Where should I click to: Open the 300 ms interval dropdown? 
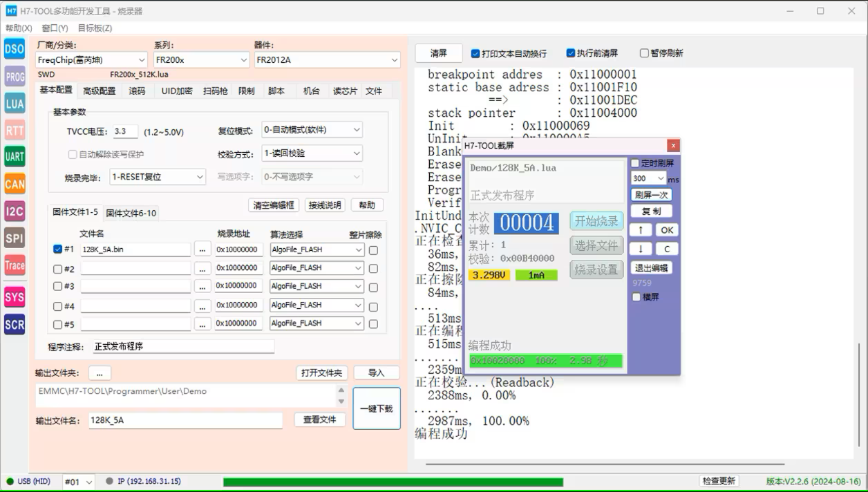click(x=649, y=178)
